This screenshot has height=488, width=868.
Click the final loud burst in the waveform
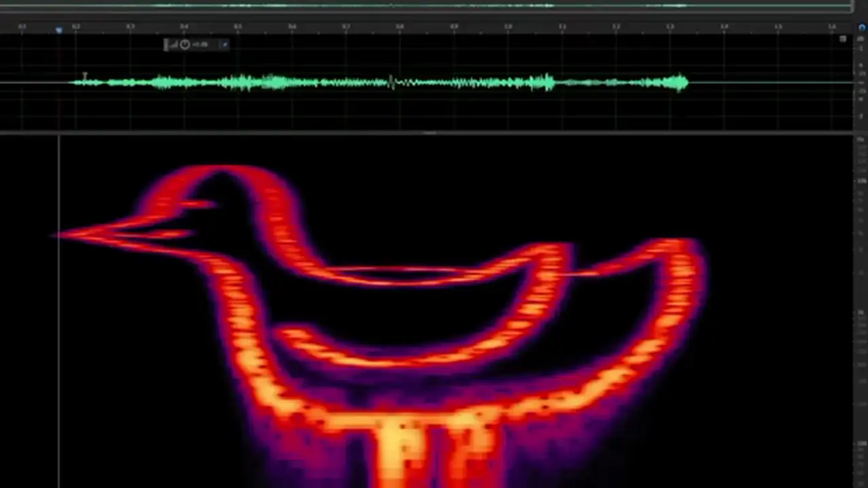coord(678,83)
